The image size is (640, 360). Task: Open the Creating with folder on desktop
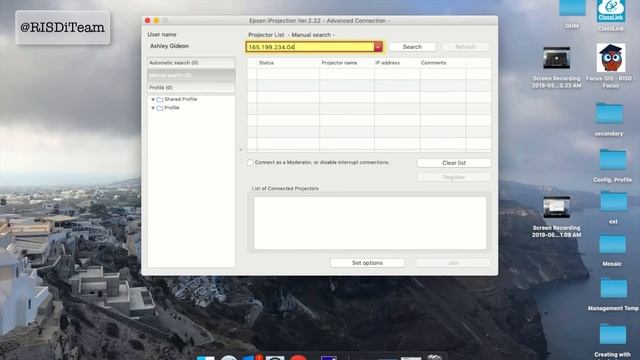(613, 333)
